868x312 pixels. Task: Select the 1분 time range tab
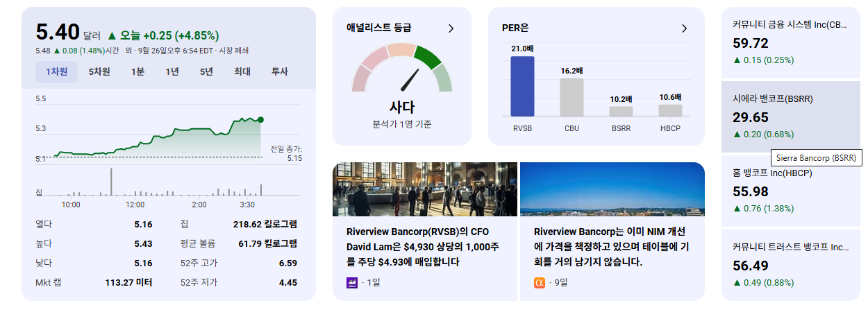coord(137,71)
